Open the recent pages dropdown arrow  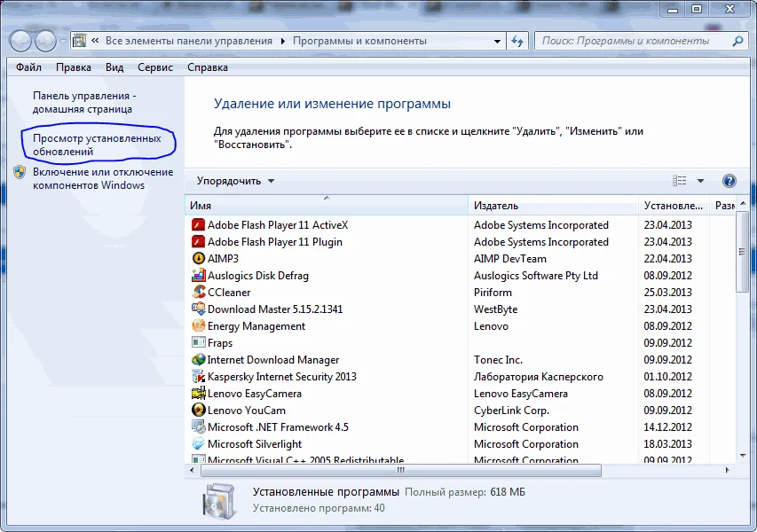tap(63, 42)
